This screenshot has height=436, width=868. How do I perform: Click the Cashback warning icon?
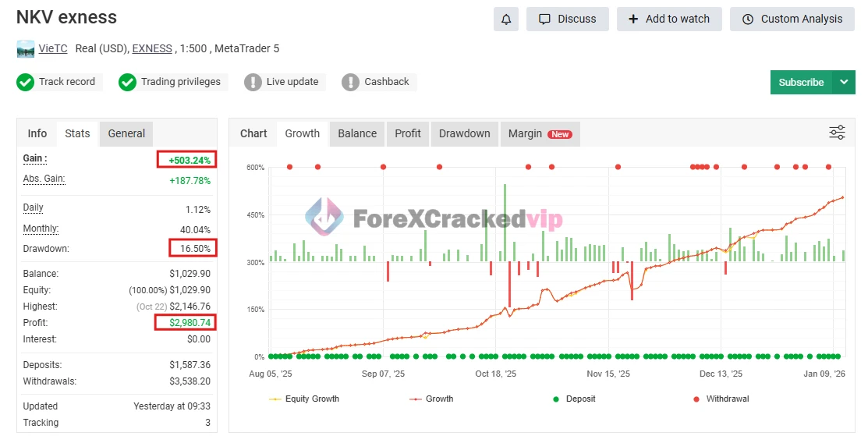coord(350,82)
